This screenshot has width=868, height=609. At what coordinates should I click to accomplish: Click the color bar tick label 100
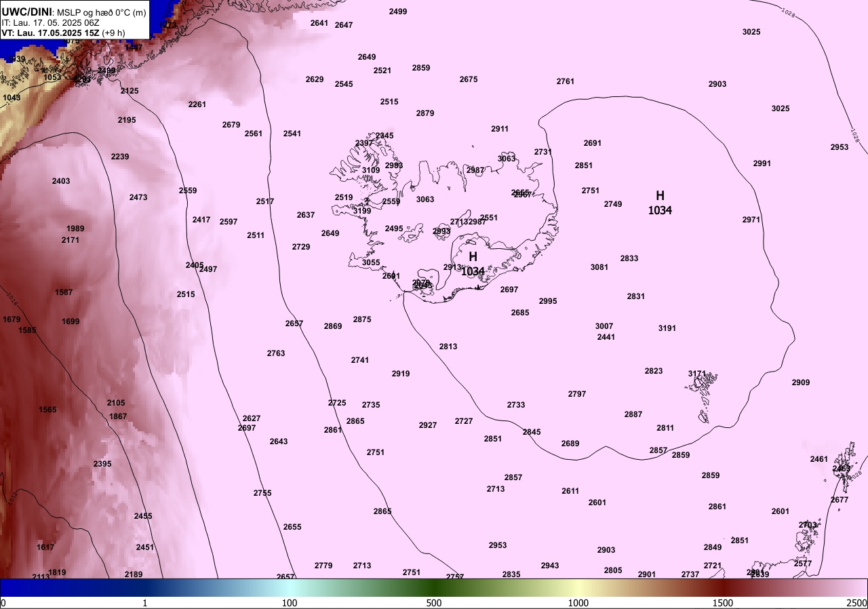[x=290, y=603]
